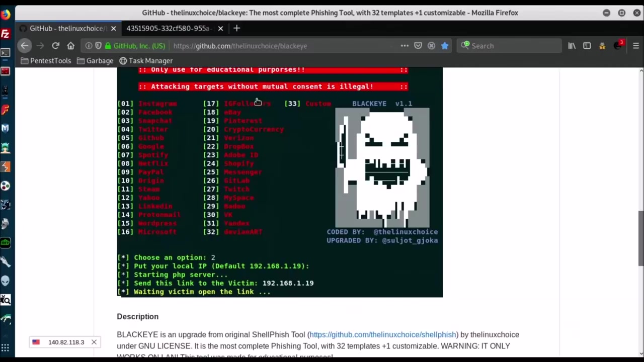Image resolution: width=644 pixels, height=362 pixels.
Task: Click the vertical page scrollbar thumb
Action: point(641,238)
